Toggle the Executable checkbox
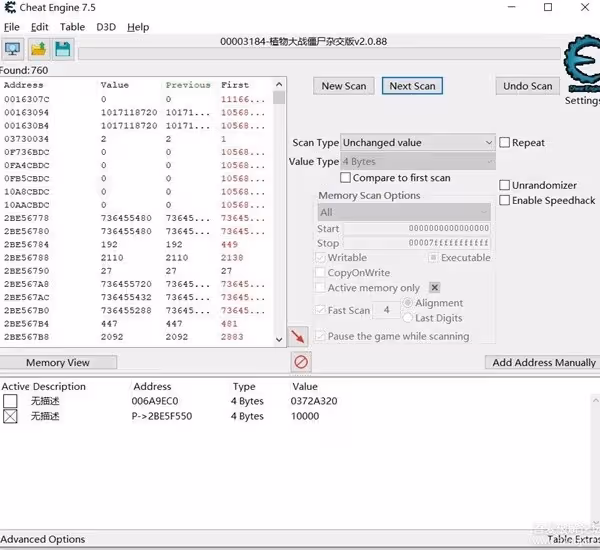 [433, 258]
